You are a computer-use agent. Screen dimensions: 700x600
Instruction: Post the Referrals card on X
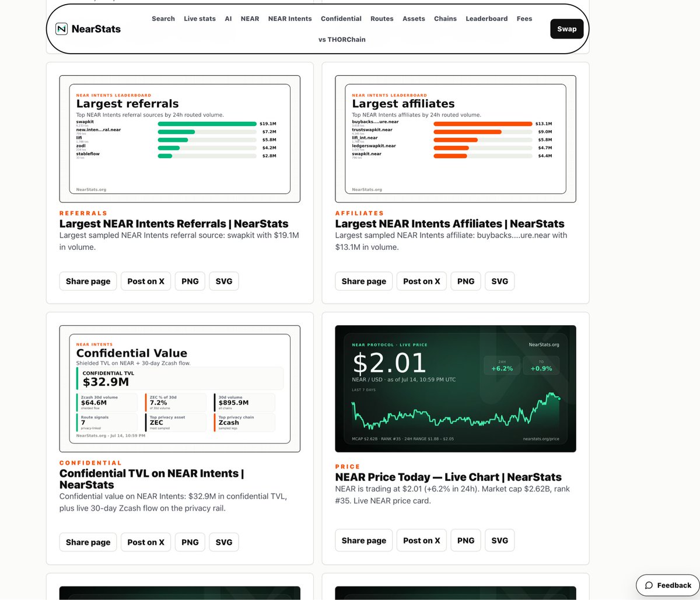tap(146, 281)
